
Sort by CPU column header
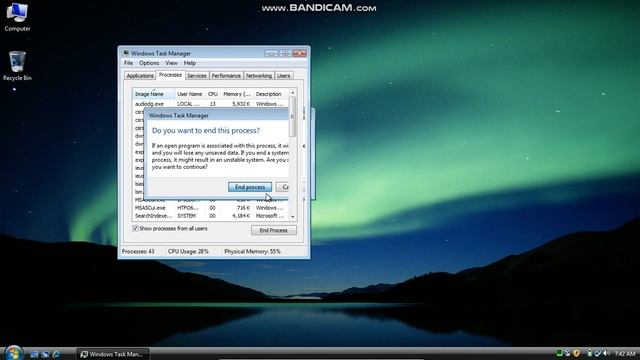tap(213, 94)
